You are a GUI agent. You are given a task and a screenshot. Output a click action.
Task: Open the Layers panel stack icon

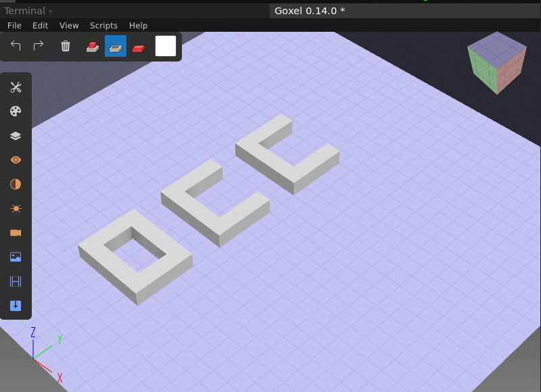[16, 136]
